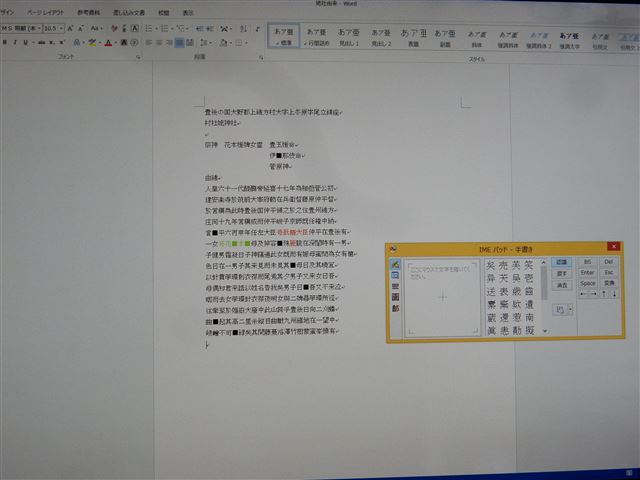Open the Borders dropdown

point(241,42)
